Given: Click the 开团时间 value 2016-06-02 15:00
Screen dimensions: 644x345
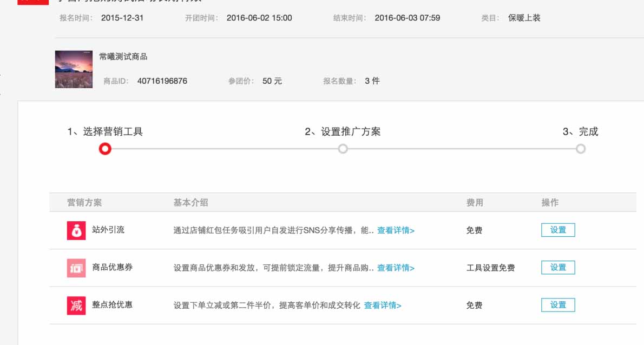Looking at the screenshot, I should (x=259, y=18).
